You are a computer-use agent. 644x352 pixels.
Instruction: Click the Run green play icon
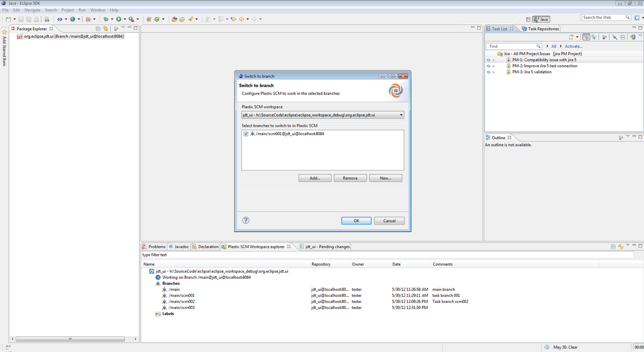tap(119, 19)
